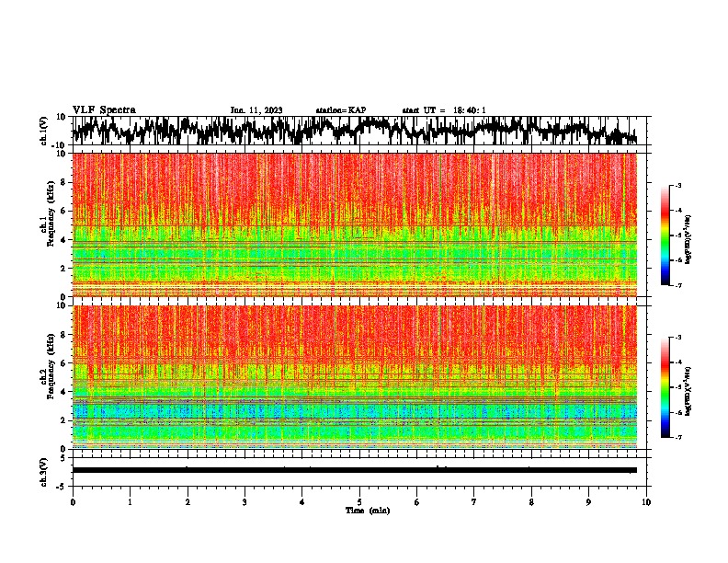Image resolution: width=728 pixels, height=563 pixels.
Task: Click the "start UT = 18:40: 1" text
Action: tap(444, 110)
